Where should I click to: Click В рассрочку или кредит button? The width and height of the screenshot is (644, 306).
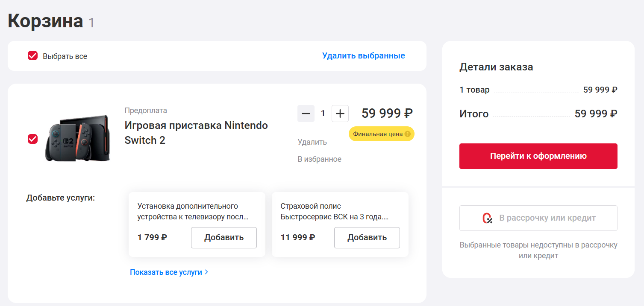click(538, 218)
